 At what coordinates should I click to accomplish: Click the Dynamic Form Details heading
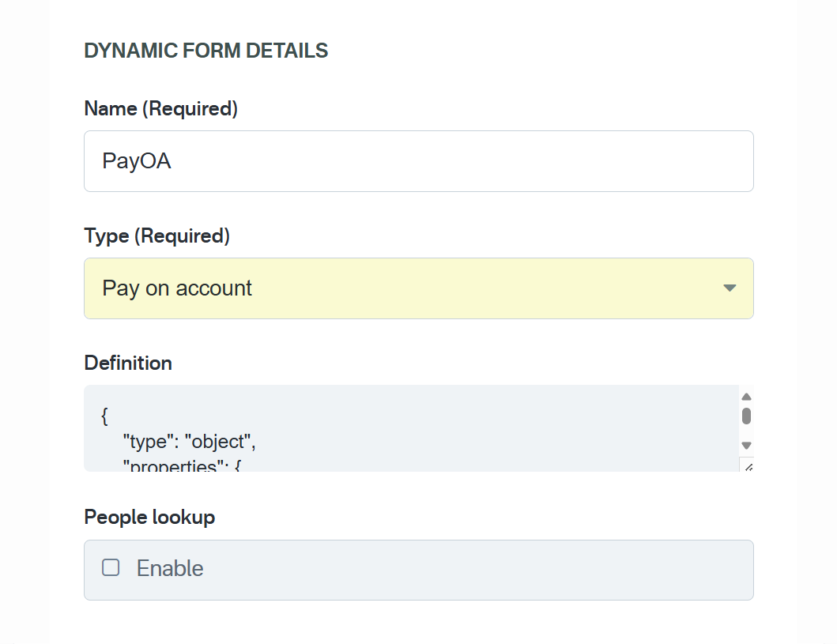coord(205,51)
